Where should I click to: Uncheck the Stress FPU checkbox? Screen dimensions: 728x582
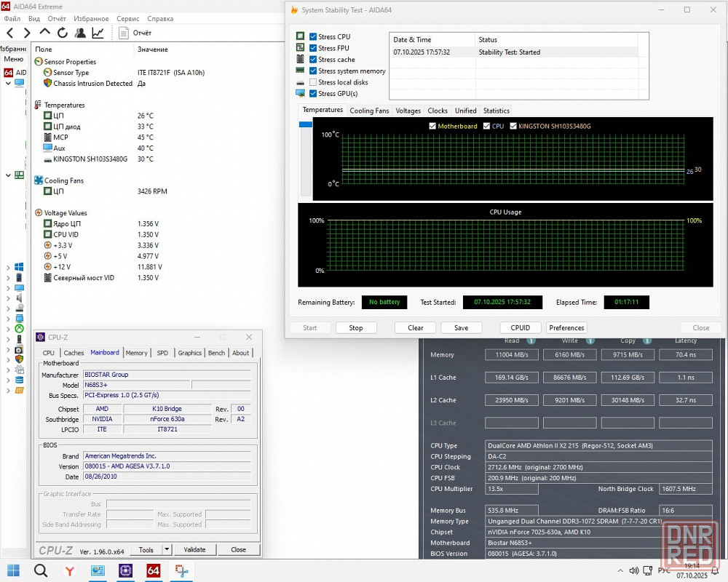pyautogui.click(x=313, y=48)
